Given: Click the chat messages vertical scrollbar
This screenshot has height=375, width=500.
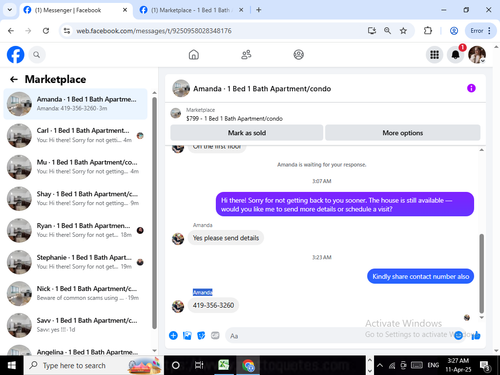Looking at the screenshot, I should tap(481, 273).
